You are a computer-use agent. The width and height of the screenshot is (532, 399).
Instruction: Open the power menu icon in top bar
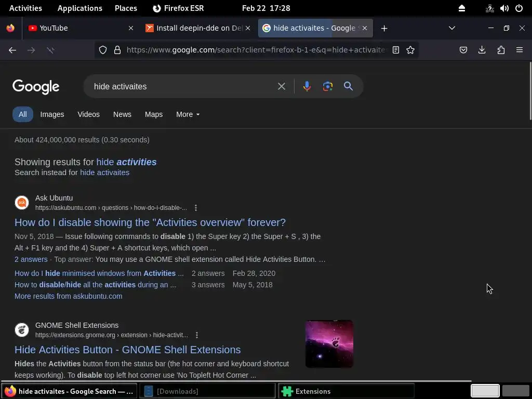coord(519,8)
